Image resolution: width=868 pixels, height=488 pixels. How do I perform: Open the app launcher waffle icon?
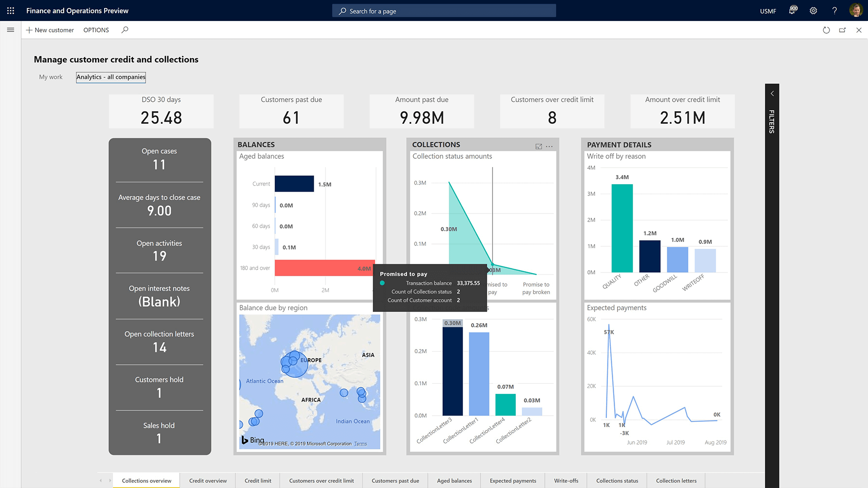pyautogui.click(x=10, y=10)
